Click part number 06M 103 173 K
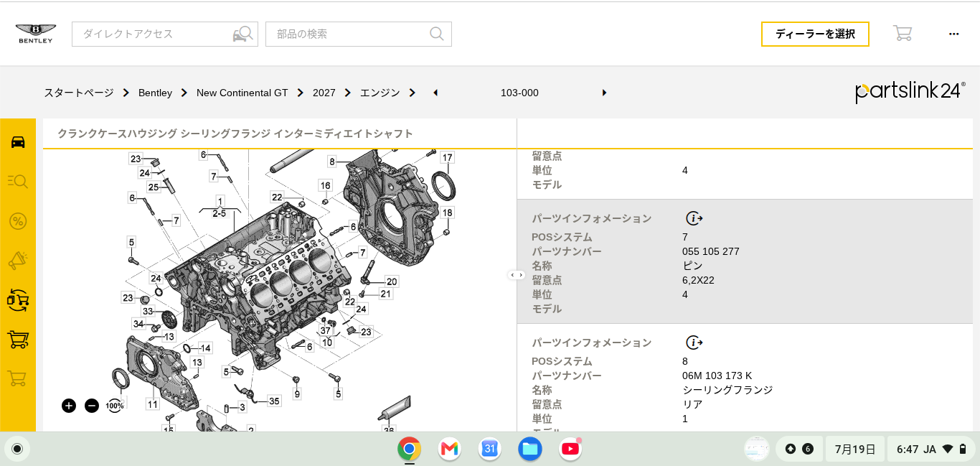The height and width of the screenshot is (466, 980). (x=717, y=376)
